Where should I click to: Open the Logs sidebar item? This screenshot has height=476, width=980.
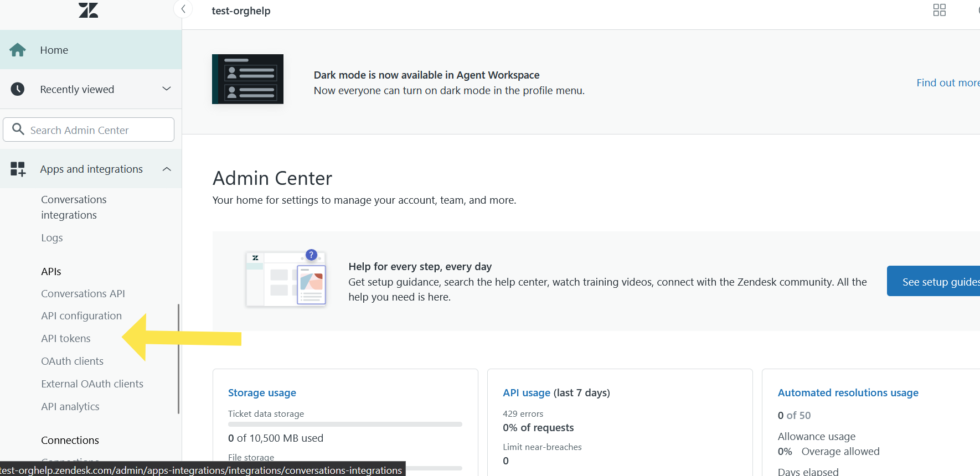pos(52,237)
